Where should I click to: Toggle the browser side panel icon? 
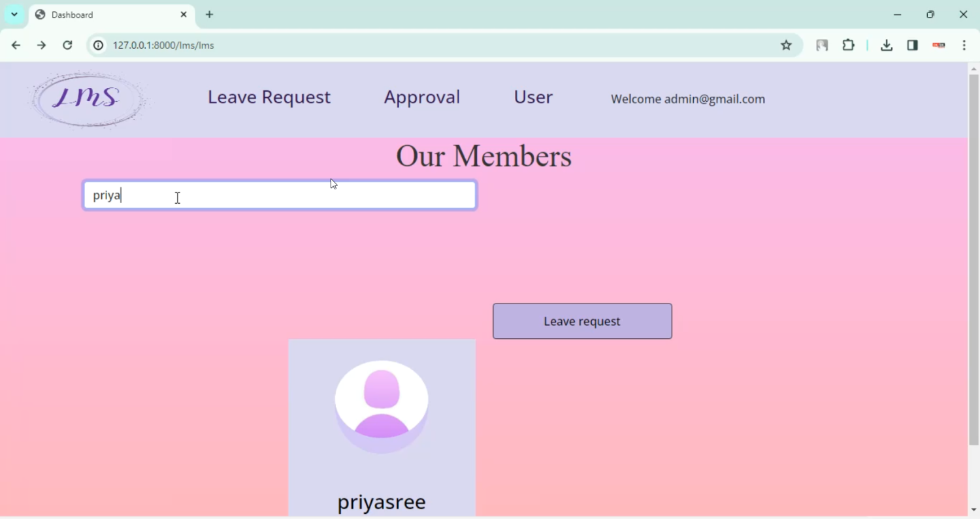(x=912, y=45)
